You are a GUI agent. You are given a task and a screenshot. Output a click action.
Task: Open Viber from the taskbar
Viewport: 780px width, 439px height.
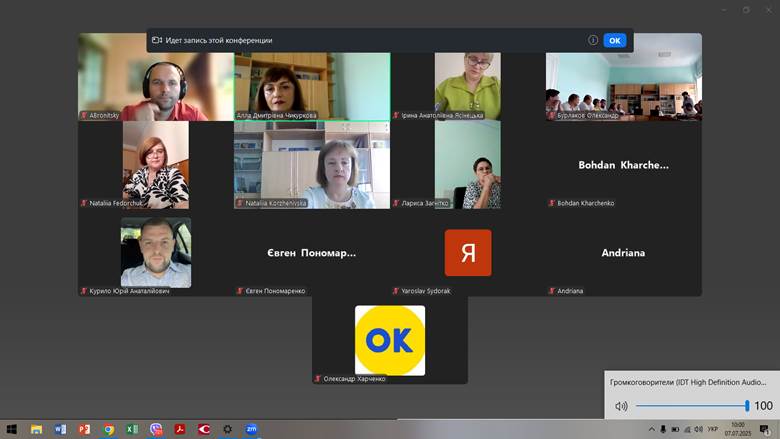tap(156, 429)
